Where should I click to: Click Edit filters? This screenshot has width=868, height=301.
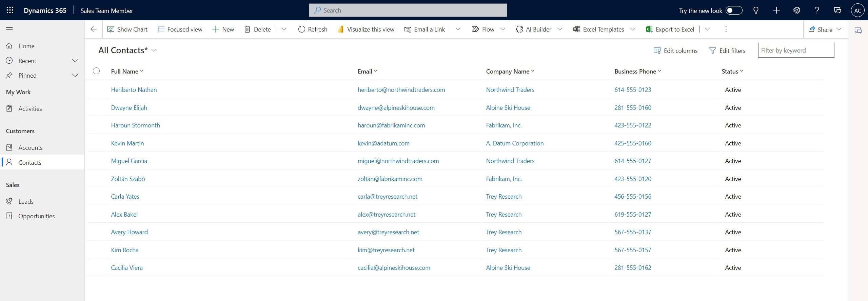click(x=727, y=51)
